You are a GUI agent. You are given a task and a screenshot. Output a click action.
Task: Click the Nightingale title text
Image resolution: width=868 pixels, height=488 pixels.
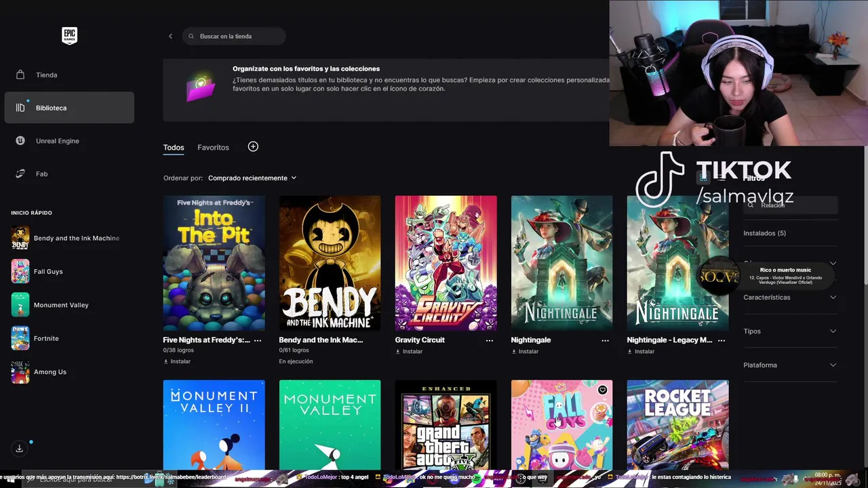(530, 340)
